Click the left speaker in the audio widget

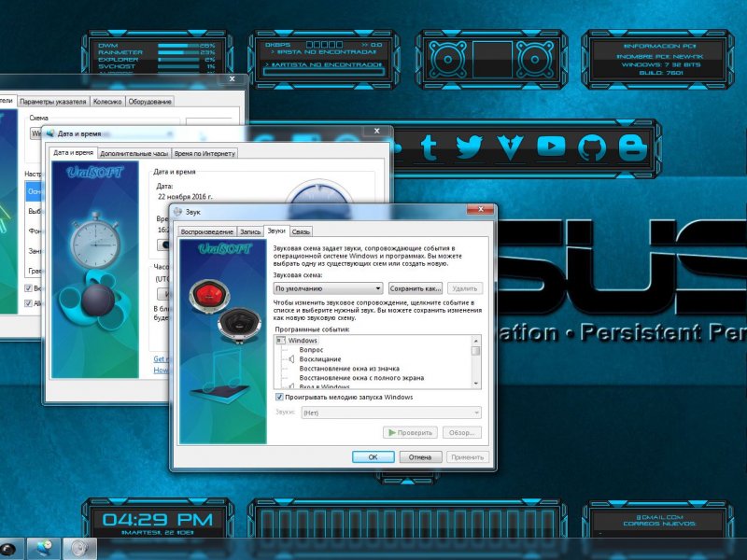pyautogui.click(x=448, y=60)
